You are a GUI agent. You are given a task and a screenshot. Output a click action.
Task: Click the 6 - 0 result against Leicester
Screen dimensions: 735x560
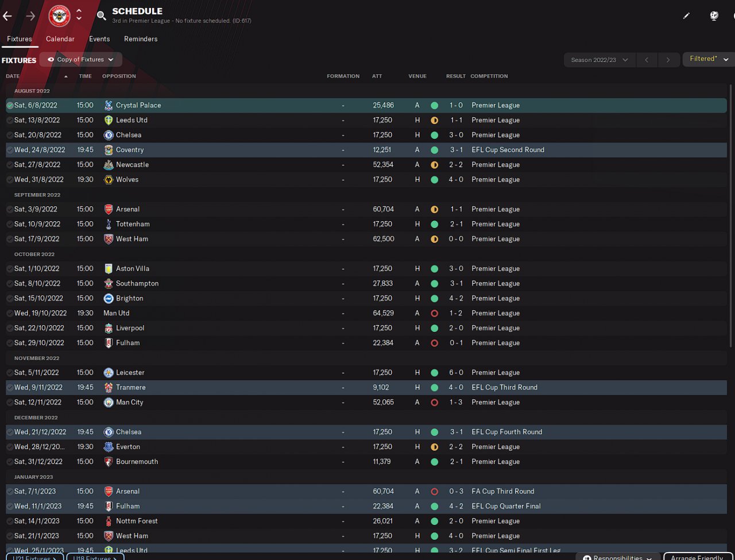coord(457,373)
